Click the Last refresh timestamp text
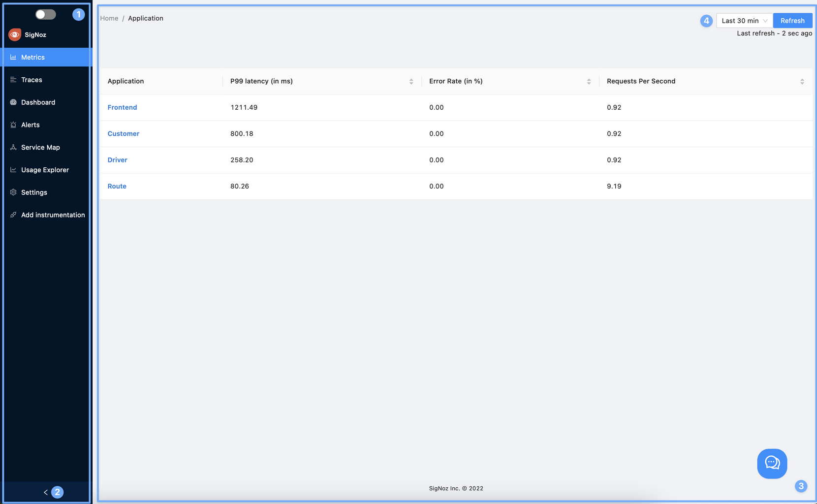The image size is (817, 504). coord(775,33)
